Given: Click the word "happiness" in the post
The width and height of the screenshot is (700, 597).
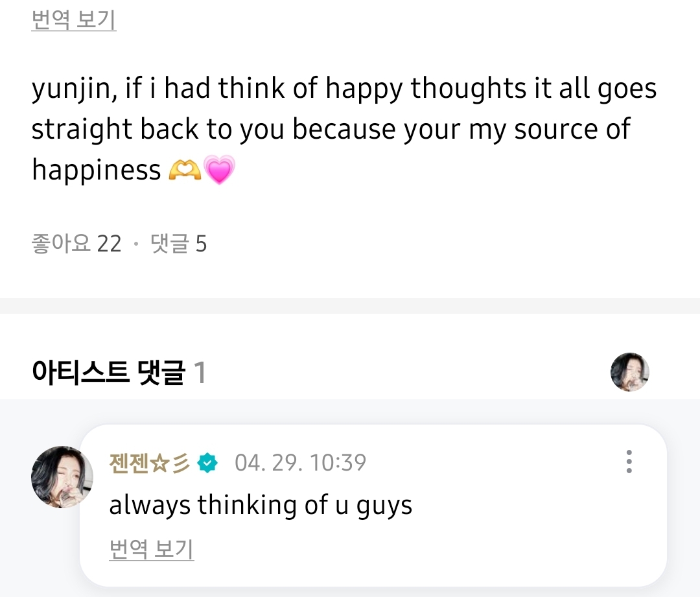Looking at the screenshot, I should click(x=97, y=170).
